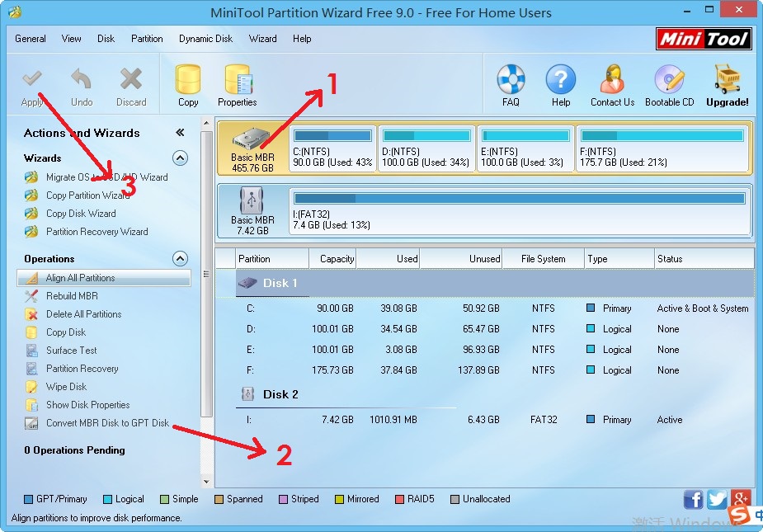This screenshot has height=532, width=763.
Task: Open the Contact Us icon
Action: pos(612,79)
